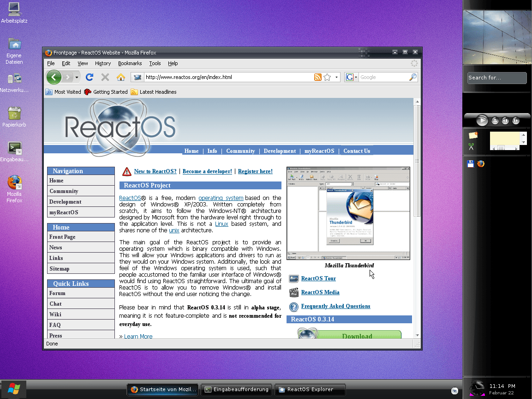The width and height of the screenshot is (532, 399).
Task: Click the stop loading X icon
Action: coord(105,77)
